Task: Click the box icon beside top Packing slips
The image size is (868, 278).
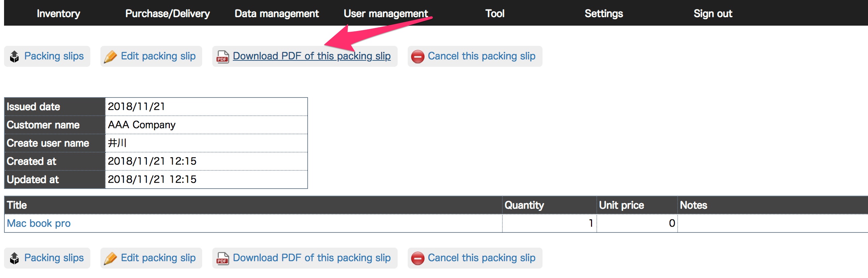Action: coord(14,56)
